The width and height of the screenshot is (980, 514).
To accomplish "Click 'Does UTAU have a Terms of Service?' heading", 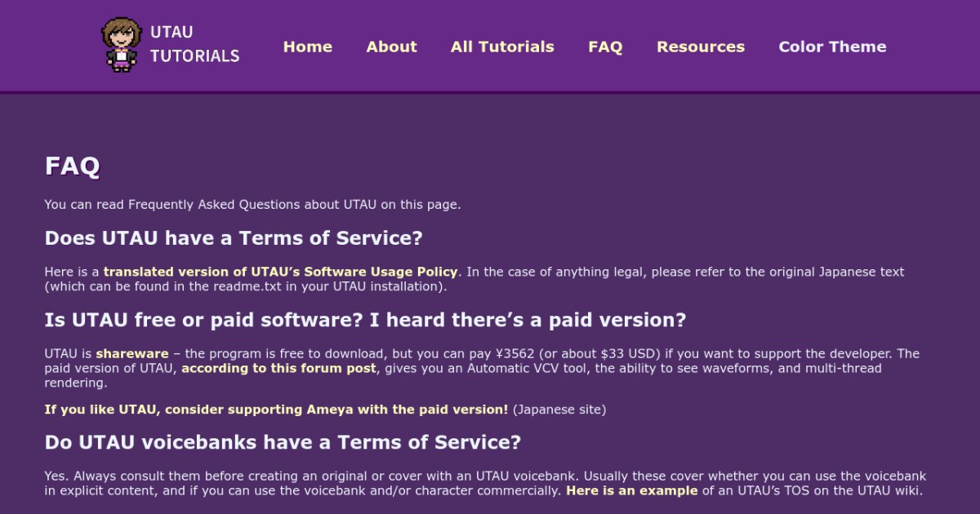I will point(234,238).
